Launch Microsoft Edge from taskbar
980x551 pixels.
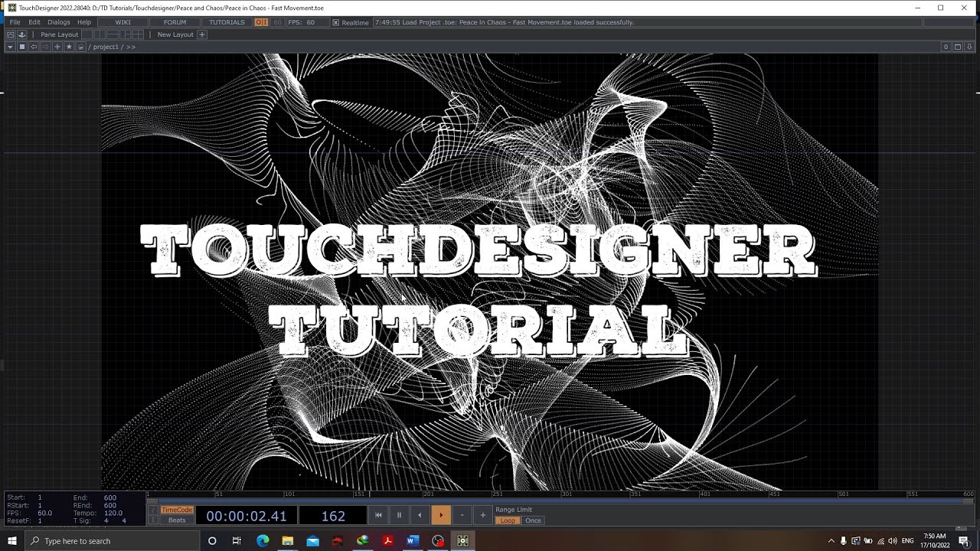(x=263, y=541)
